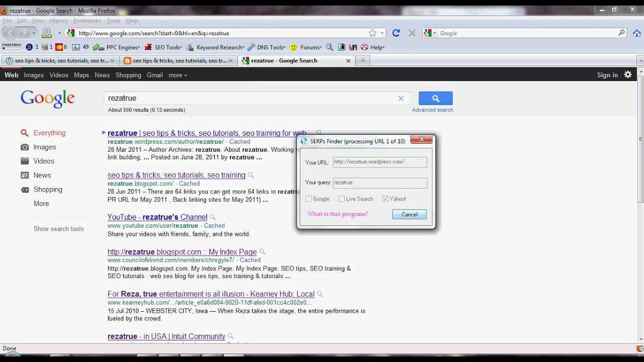The height and width of the screenshot is (362, 644).
Task: Click the Your URL field in SERPs Finder
Action: click(x=380, y=162)
